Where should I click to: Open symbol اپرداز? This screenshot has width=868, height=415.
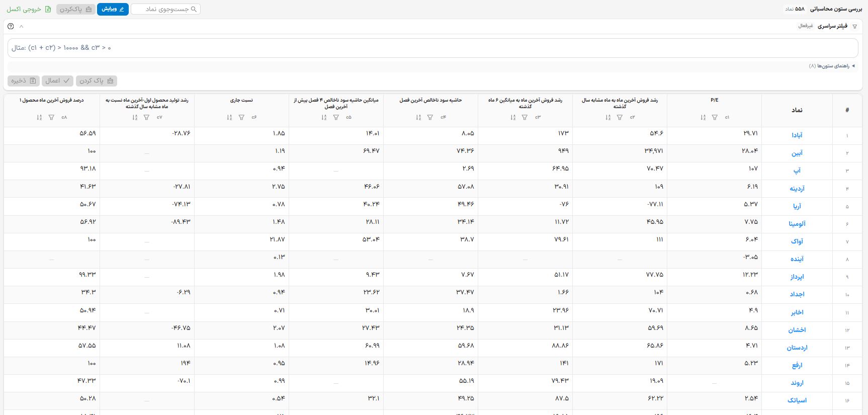click(x=797, y=277)
